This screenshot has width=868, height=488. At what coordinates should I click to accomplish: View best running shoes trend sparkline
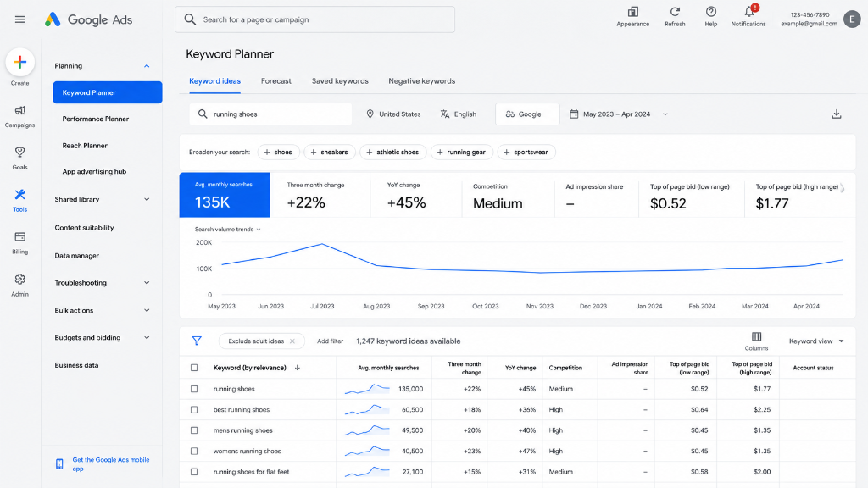point(367,410)
